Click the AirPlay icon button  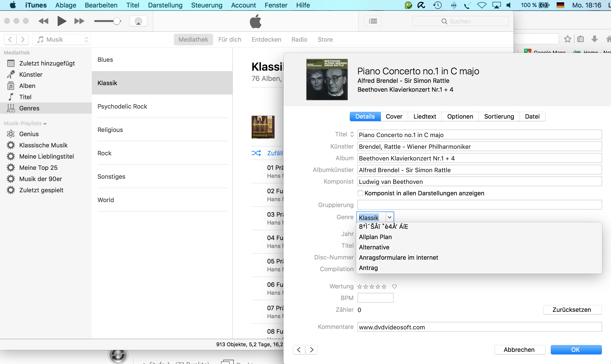pos(138,21)
